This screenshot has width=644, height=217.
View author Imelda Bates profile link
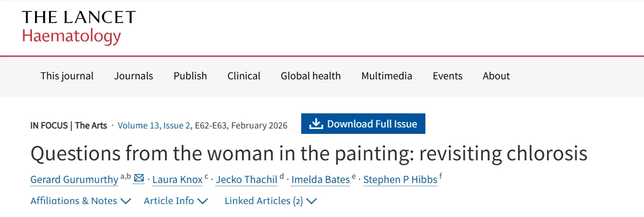click(320, 180)
